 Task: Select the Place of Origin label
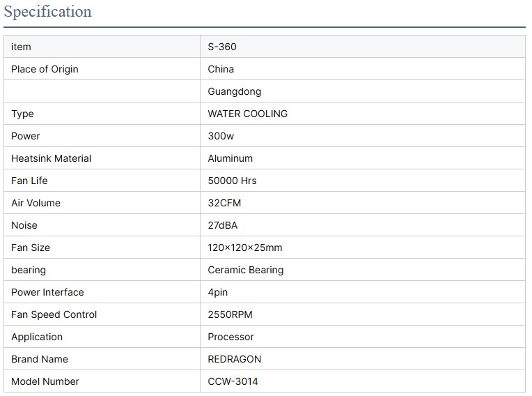click(x=45, y=69)
